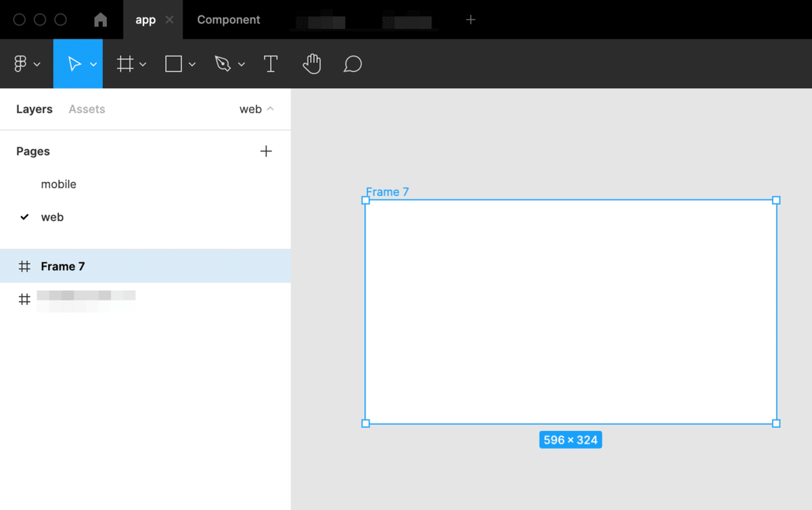Collapse pages list via web chevron
812x510 pixels.
pos(271,109)
